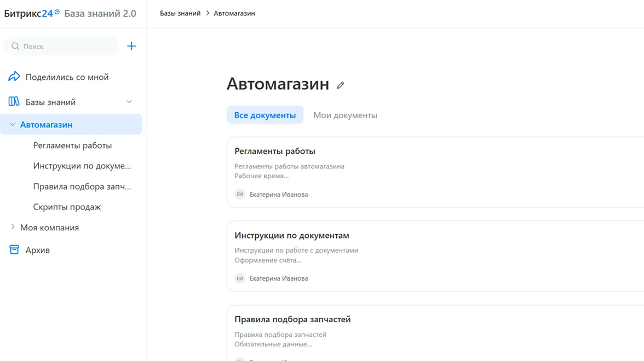Click text Рабочее время...
The image size is (644, 361).
click(262, 176)
